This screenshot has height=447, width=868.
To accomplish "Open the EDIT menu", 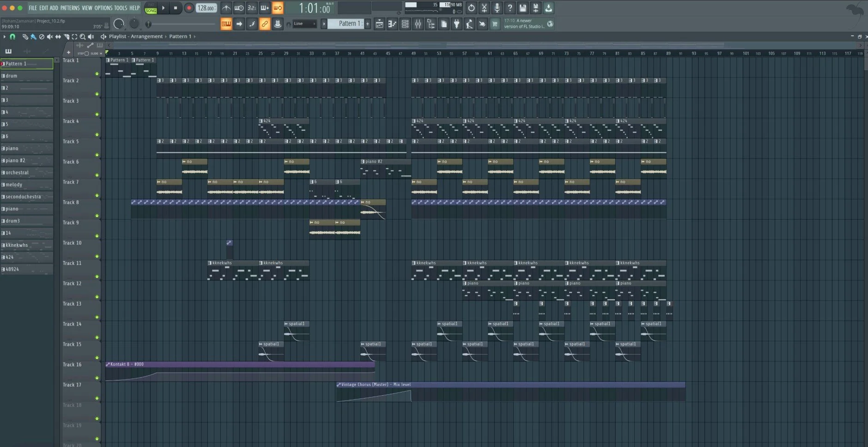I will tap(43, 8).
